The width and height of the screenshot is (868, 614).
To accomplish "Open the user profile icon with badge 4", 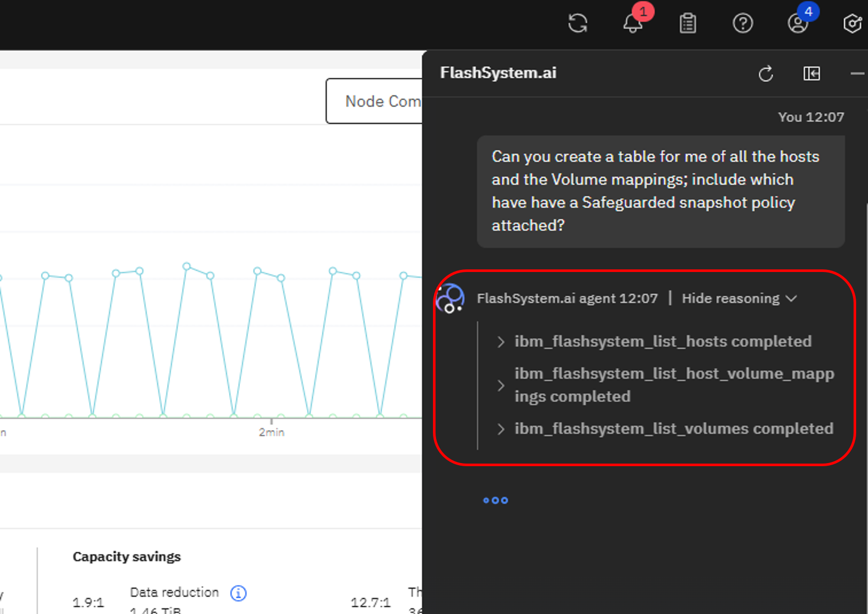I will coord(798,23).
